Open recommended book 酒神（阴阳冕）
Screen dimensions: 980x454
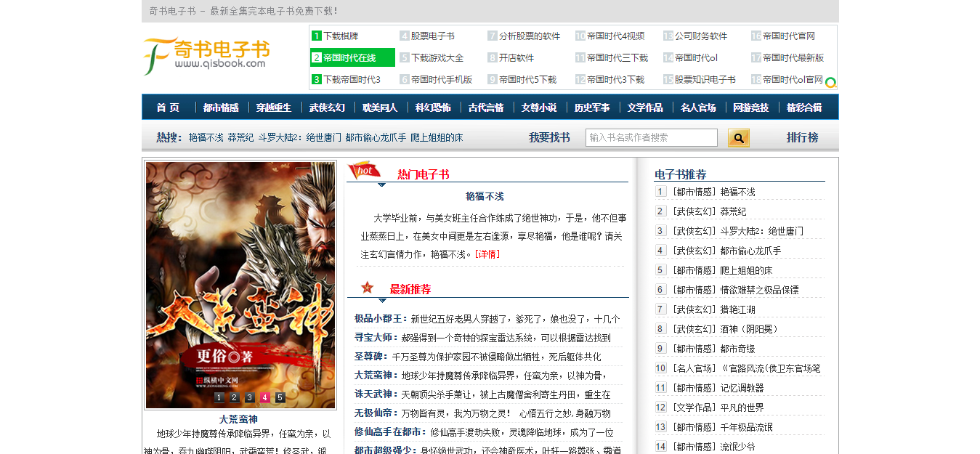(x=750, y=329)
